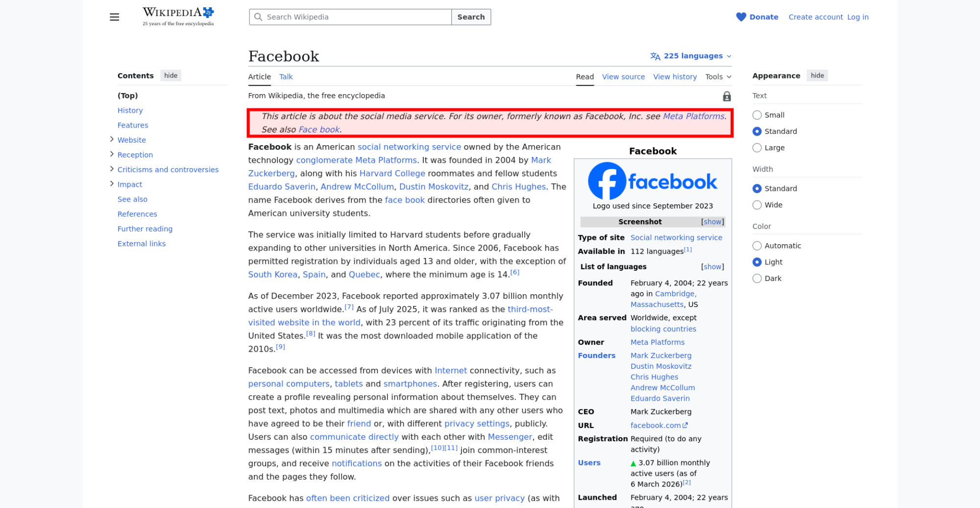
Task: Click the page protection padlock icon
Action: 727,97
